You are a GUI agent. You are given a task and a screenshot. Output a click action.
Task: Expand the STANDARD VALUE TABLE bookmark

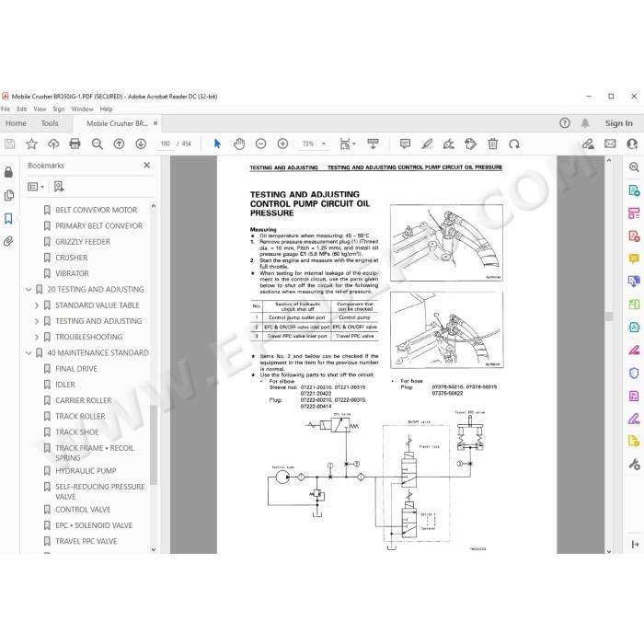37,305
